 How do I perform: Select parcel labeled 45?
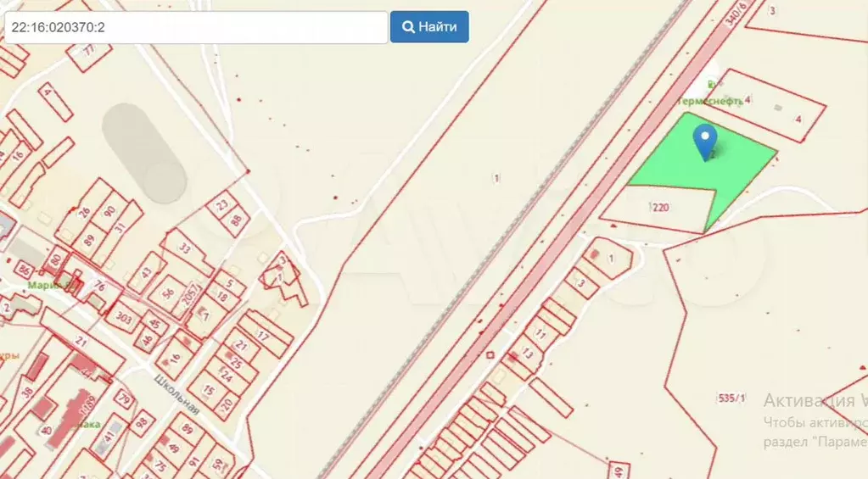tap(154, 324)
